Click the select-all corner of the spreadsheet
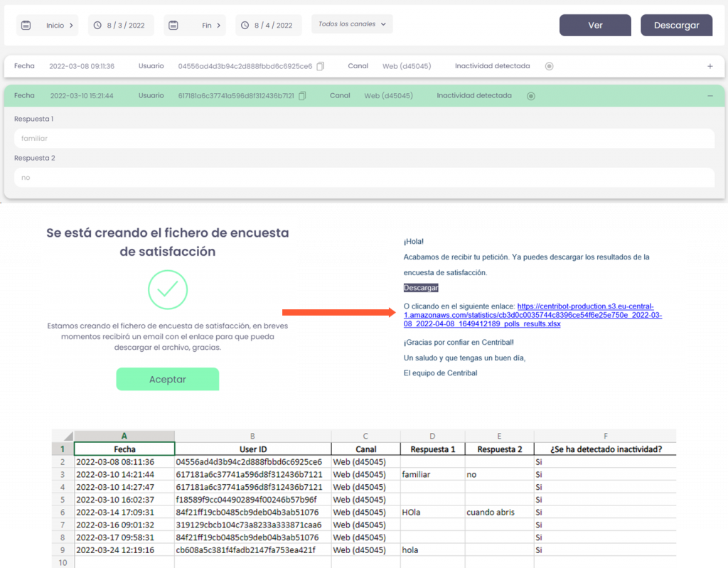 63,436
